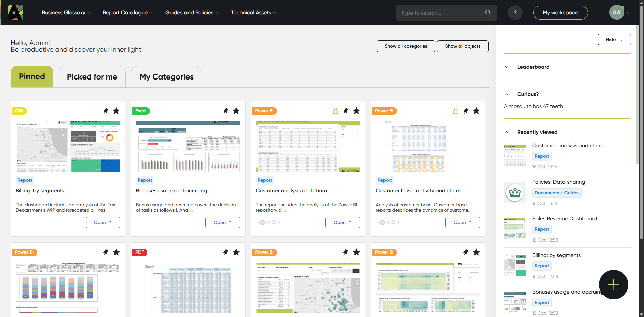
Task: Click the search magnifier icon
Action: point(488,13)
